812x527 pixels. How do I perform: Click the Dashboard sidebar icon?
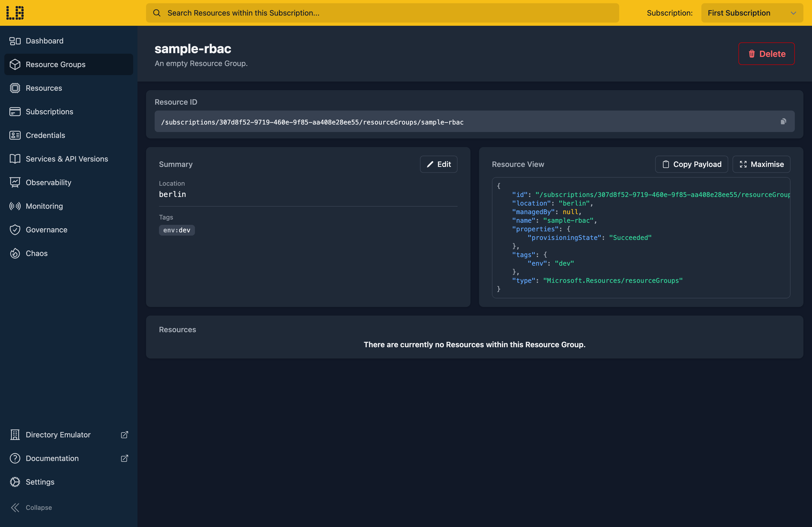click(x=15, y=41)
